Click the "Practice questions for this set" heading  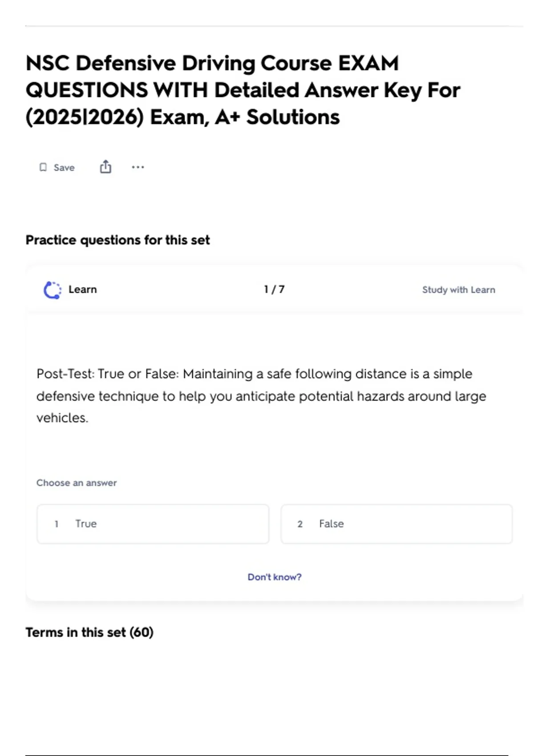tap(117, 240)
